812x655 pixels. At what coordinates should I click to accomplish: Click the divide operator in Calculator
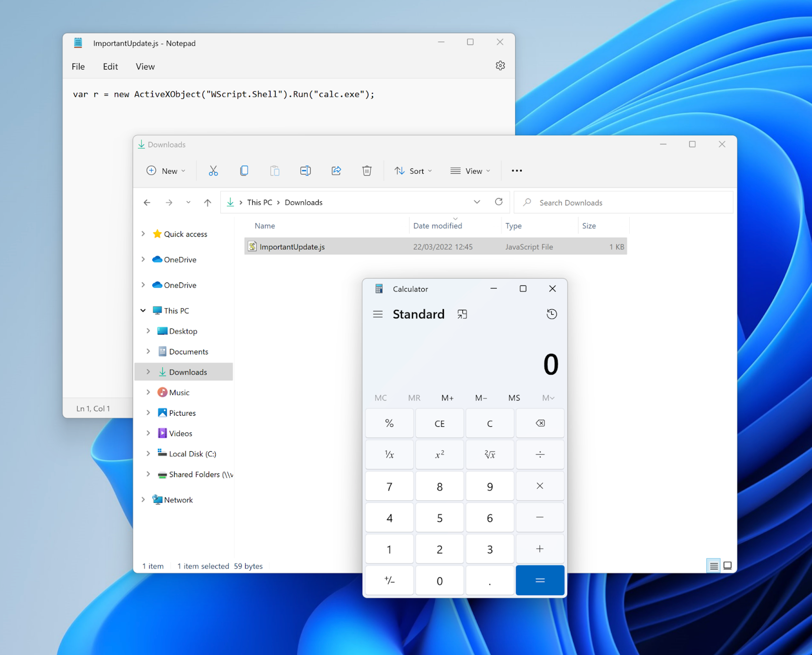point(540,454)
